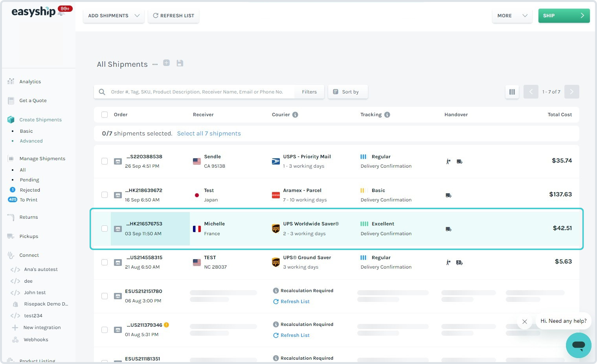Select checkbox for order US211379346
Screen dimensions: 597x364
click(x=105, y=330)
